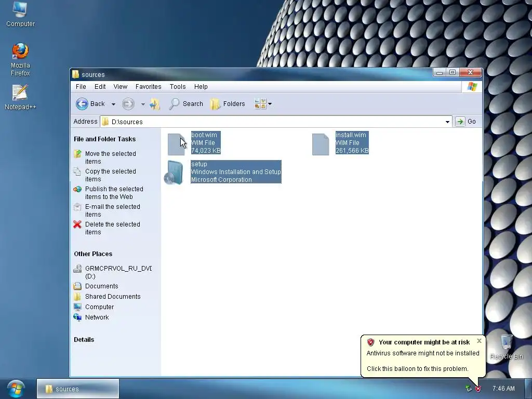
Task: Select the boot.wim file icon
Action: click(x=177, y=144)
